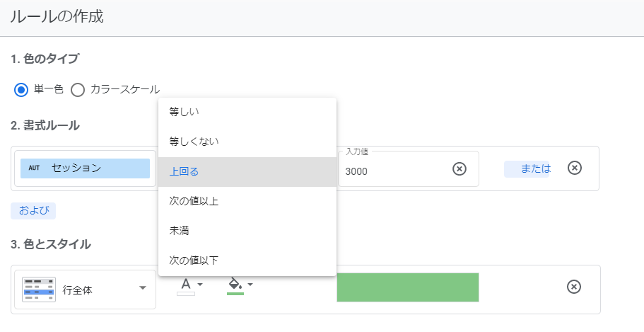
Task: Clear the 入力値 field with the X icon
Action: tap(459, 168)
